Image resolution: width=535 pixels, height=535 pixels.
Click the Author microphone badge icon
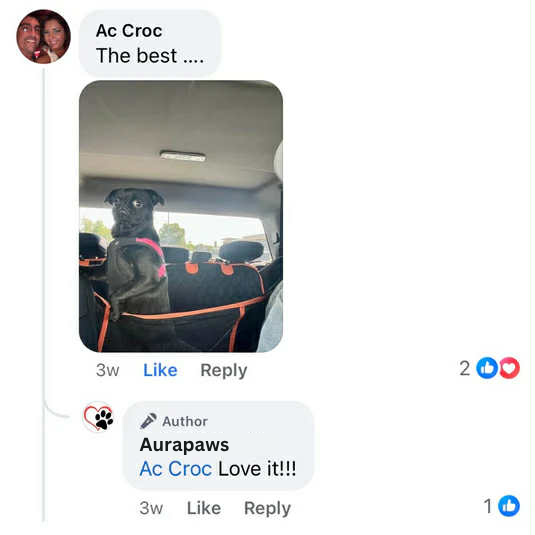(x=148, y=421)
